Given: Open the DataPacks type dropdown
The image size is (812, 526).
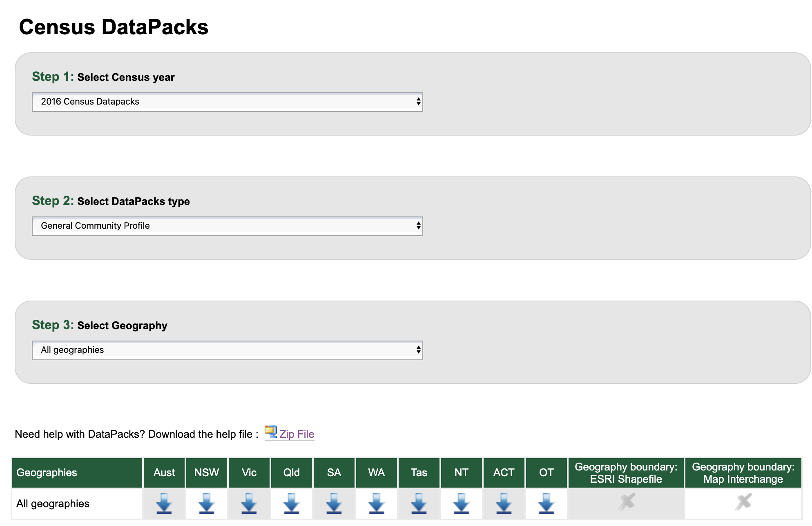Looking at the screenshot, I should click(x=227, y=226).
